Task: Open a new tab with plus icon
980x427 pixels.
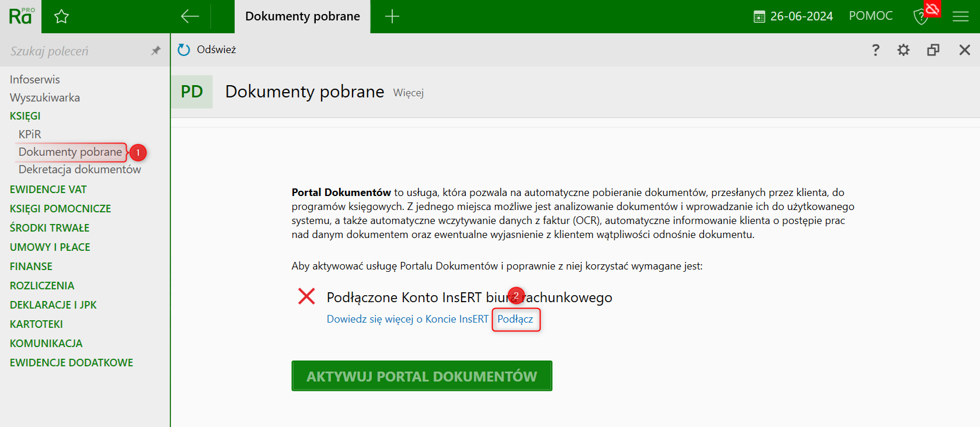Action: [x=392, y=16]
